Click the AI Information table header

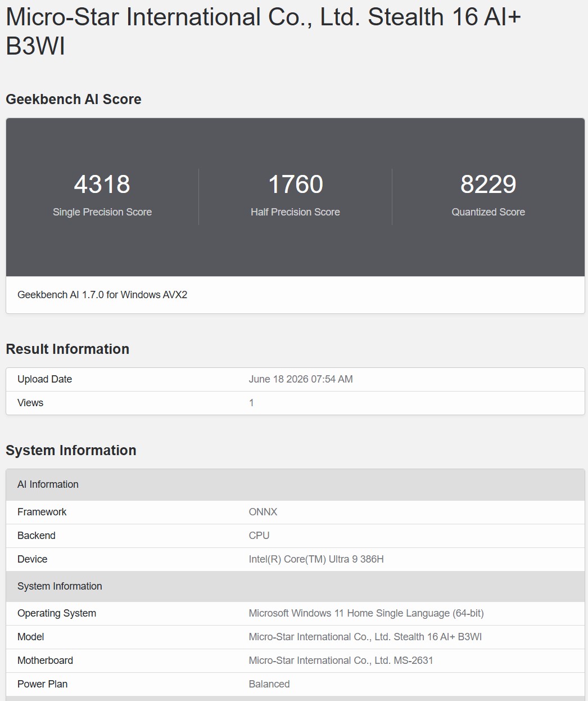(295, 484)
